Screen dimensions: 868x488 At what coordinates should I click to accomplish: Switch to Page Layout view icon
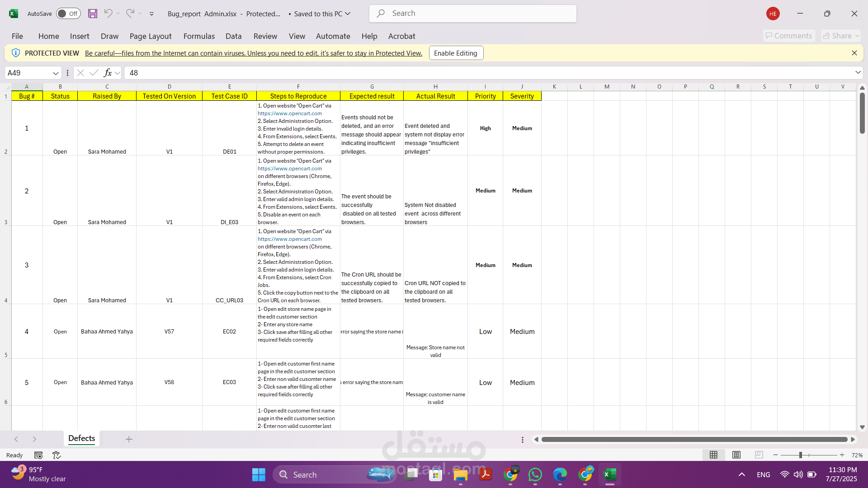click(736, 455)
